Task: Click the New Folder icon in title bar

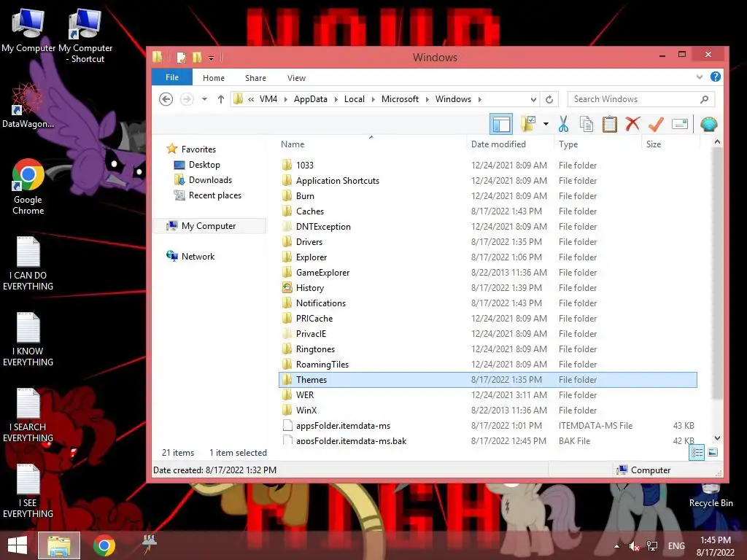Action: pos(197,58)
